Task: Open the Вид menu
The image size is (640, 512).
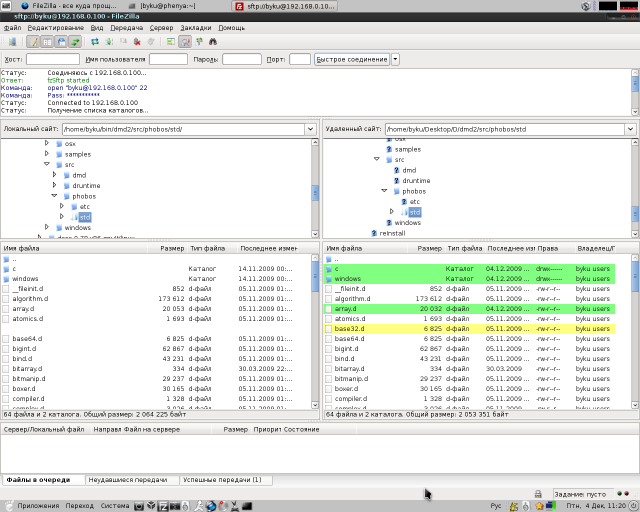Action: tap(97, 28)
